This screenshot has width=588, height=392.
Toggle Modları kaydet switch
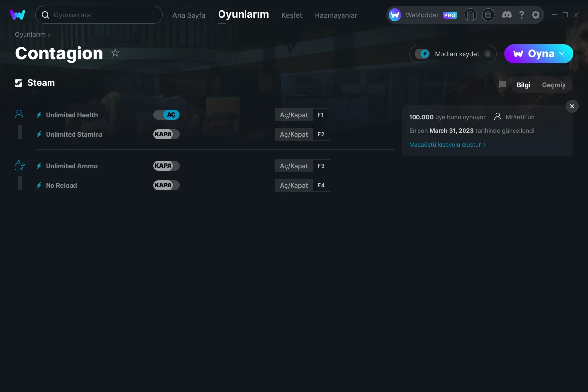coord(422,54)
